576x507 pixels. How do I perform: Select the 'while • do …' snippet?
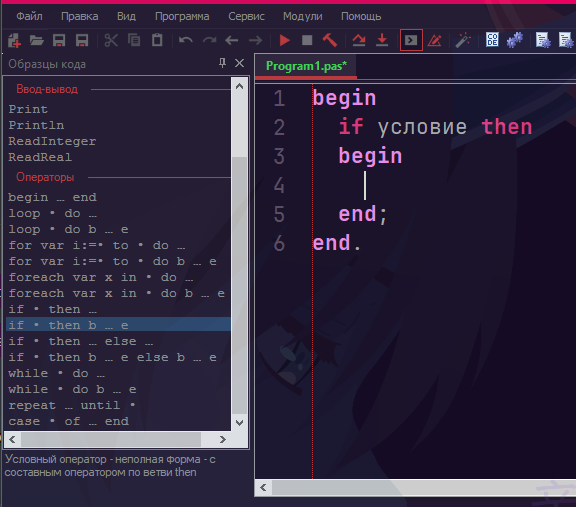tap(57, 373)
